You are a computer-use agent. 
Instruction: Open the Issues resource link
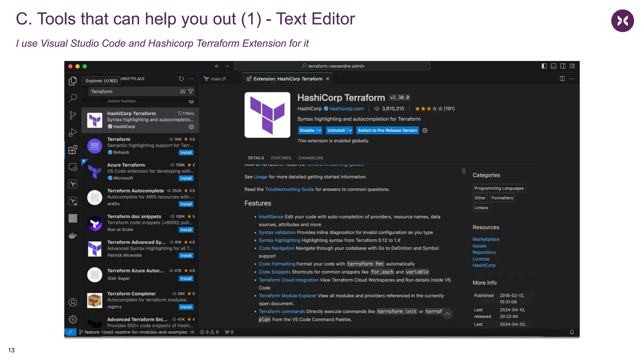point(480,246)
